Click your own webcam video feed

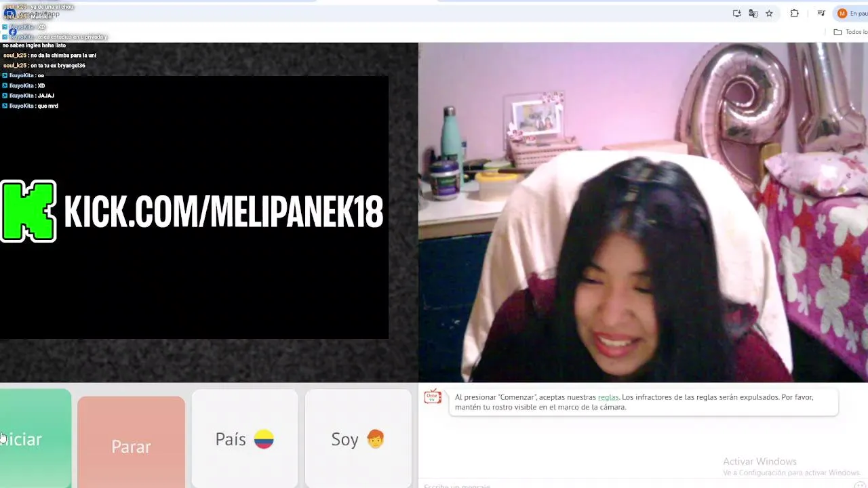click(x=643, y=212)
